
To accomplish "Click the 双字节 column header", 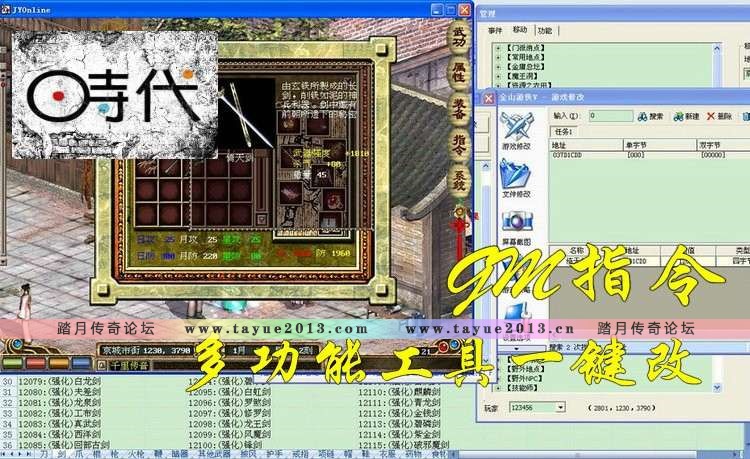I will coord(723,145).
